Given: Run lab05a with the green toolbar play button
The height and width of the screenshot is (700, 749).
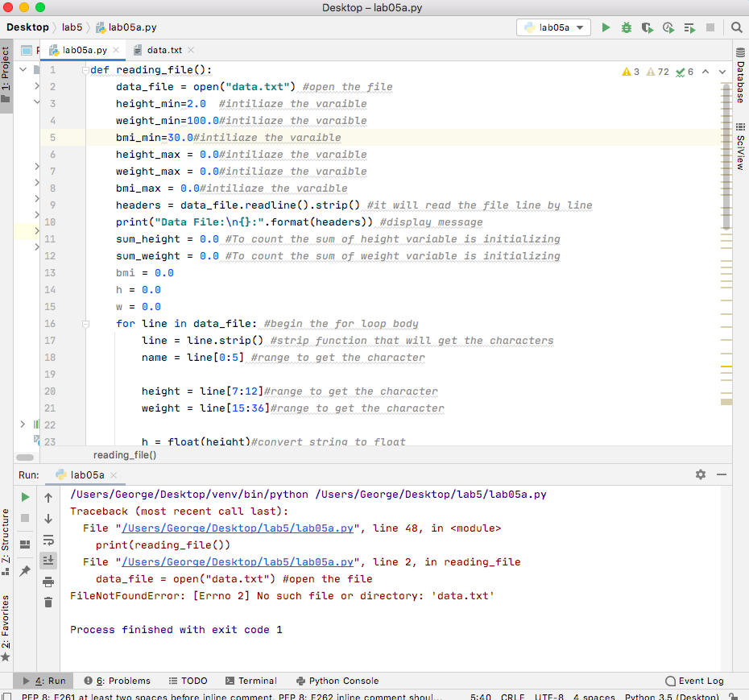Looking at the screenshot, I should [606, 27].
